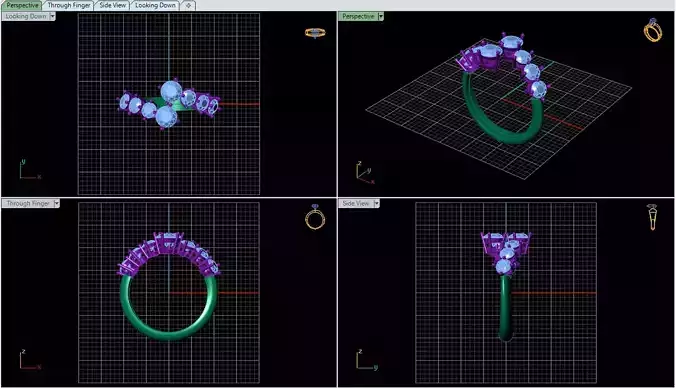Click the Side View viewport title
The height and width of the screenshot is (389, 676).
[x=356, y=203]
